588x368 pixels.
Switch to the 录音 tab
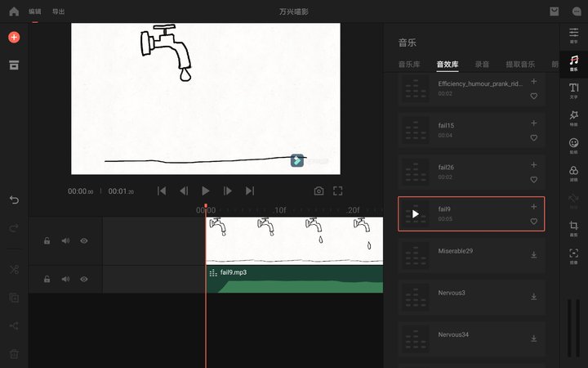click(482, 65)
